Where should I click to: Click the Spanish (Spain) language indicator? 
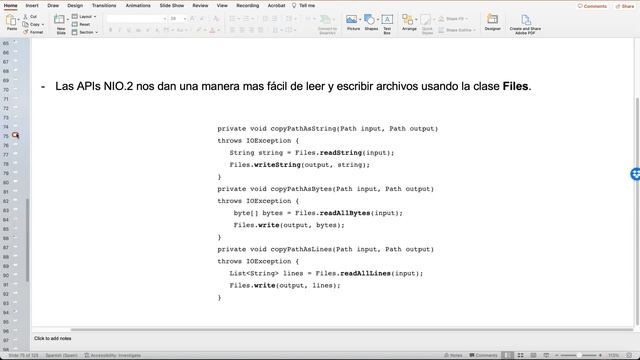(62, 356)
